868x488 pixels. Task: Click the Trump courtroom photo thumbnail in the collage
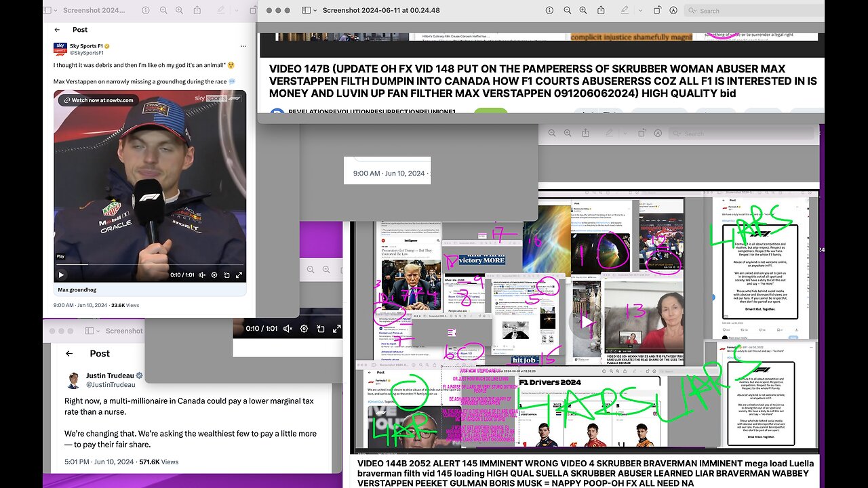click(x=411, y=285)
